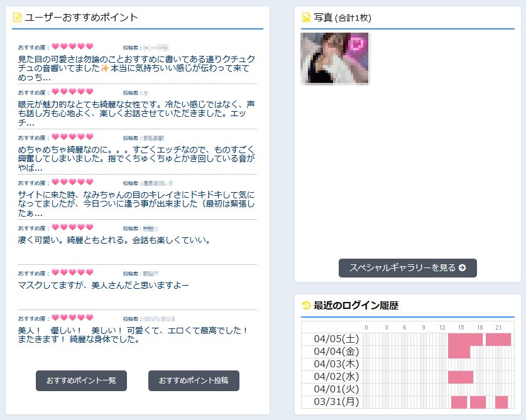The image size is (526, 420).
Task: Select the review 凄く可愛い。綺麗ともとれる
Action: point(114,240)
